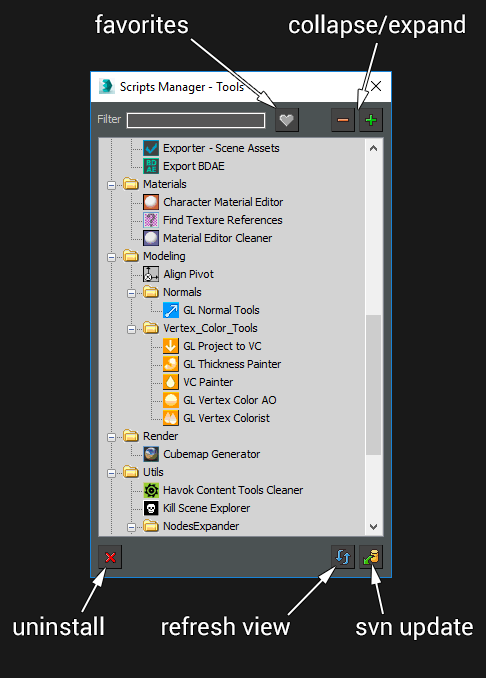
Task: Click the red uninstall X button
Action: point(110,557)
